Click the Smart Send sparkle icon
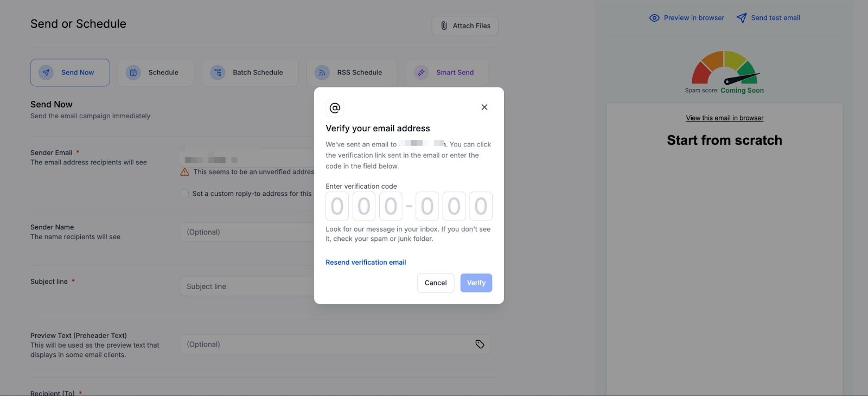 point(422,73)
